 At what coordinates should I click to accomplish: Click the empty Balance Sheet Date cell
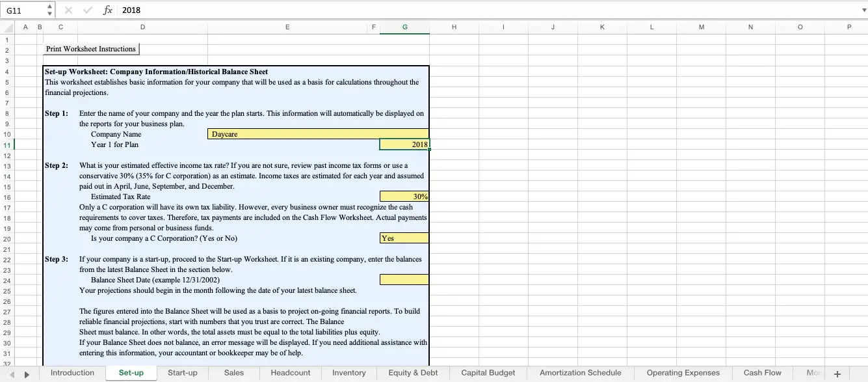pyautogui.click(x=404, y=280)
